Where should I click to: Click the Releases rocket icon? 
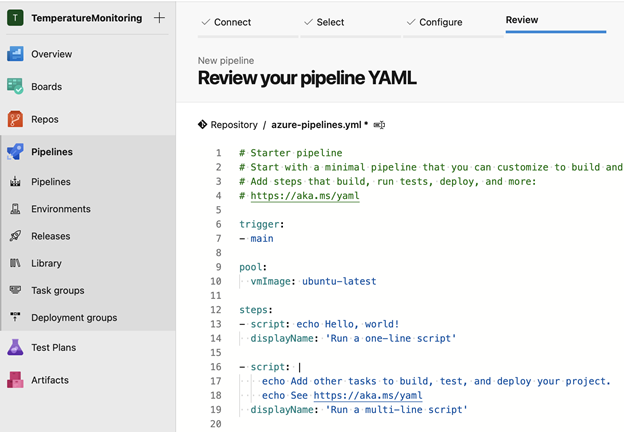(x=15, y=236)
